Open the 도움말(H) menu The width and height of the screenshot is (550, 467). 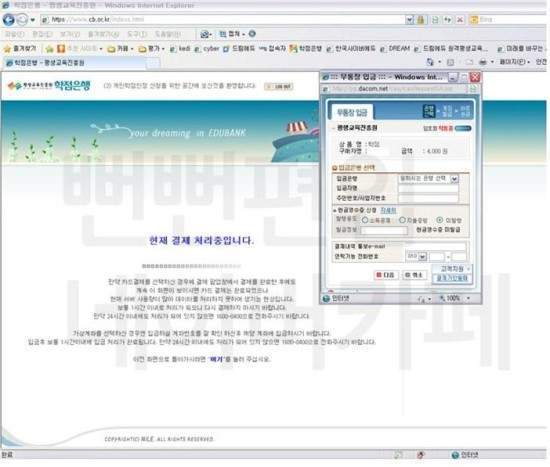tap(168, 34)
